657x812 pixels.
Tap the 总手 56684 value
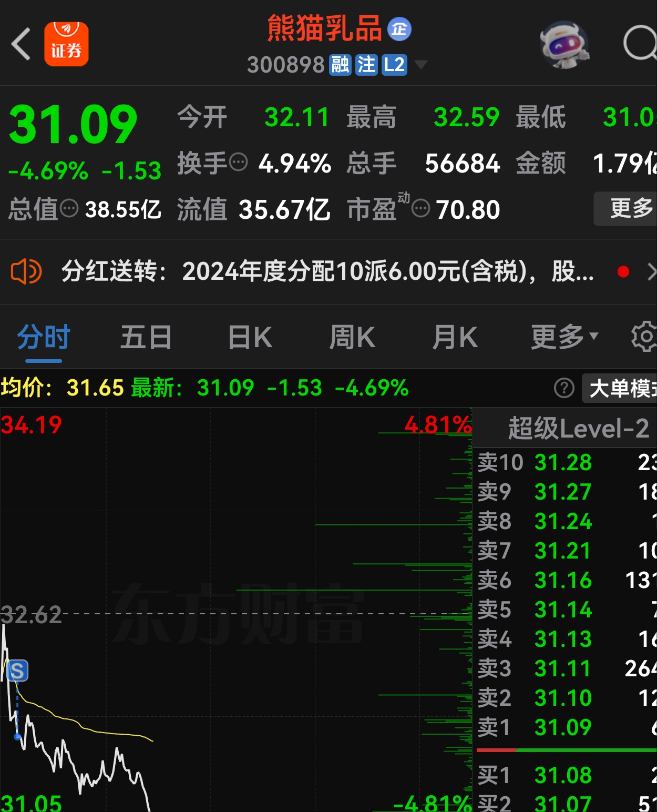[x=463, y=164]
